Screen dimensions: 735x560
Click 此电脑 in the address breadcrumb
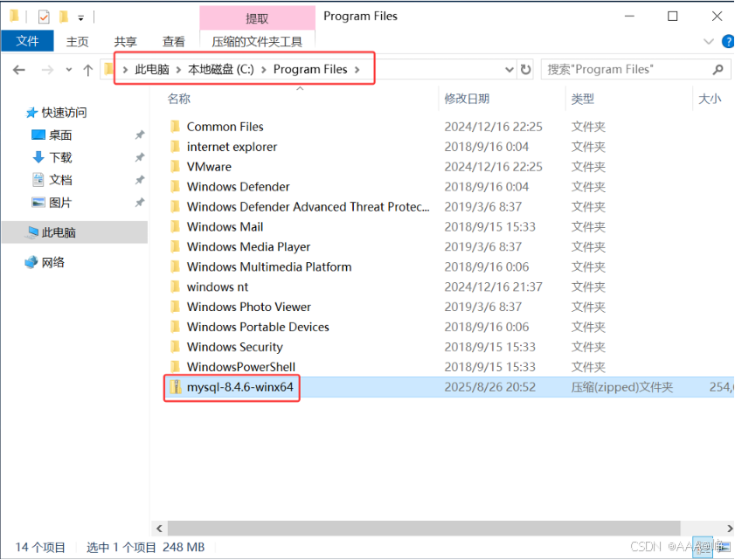tap(152, 69)
